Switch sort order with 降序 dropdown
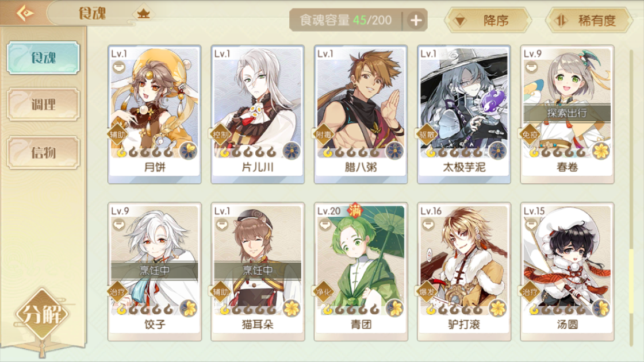This screenshot has width=644, height=362. click(488, 20)
